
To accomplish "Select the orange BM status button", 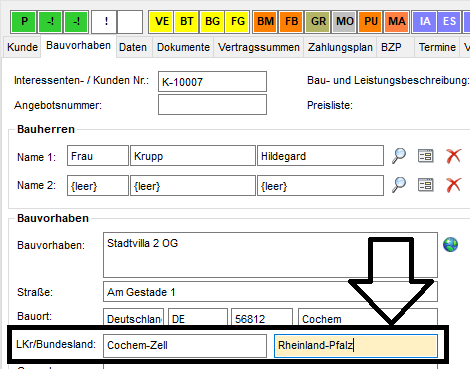I will click(265, 22).
